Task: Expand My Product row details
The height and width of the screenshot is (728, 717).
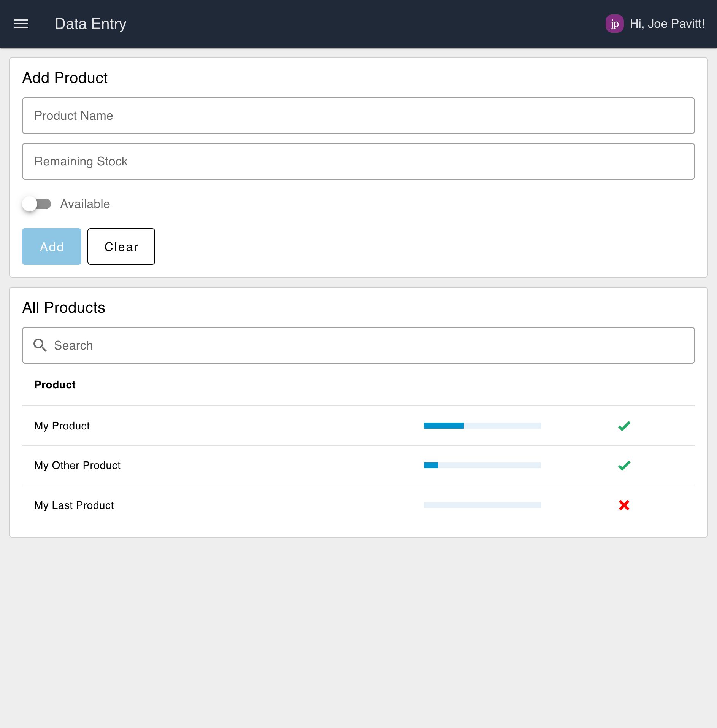Action: point(62,426)
